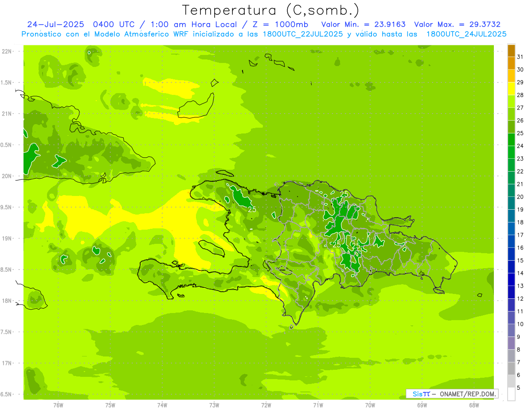Click the "21N" latitude label
The image size is (532, 411).
coord(8,114)
